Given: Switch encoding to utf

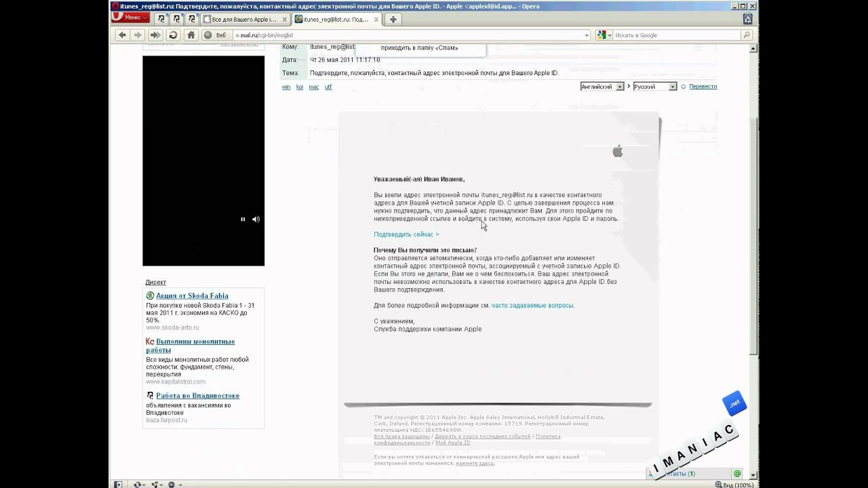Looking at the screenshot, I should [328, 87].
